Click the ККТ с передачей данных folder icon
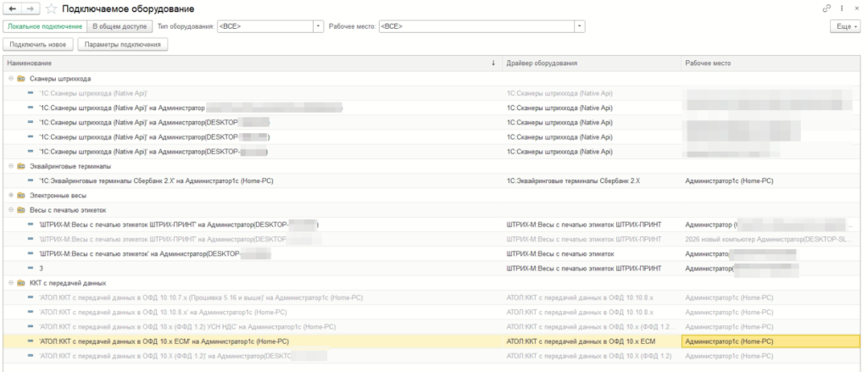The image size is (868, 372). click(x=20, y=283)
